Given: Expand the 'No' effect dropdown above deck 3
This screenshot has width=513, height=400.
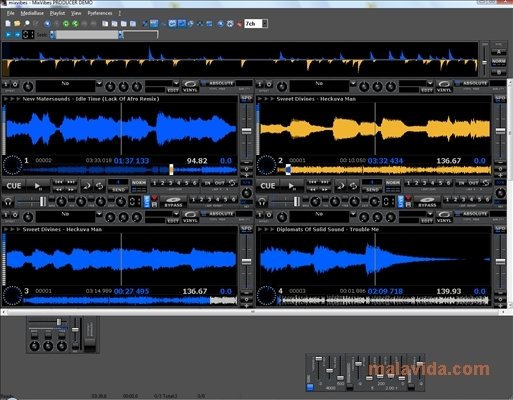Looking at the screenshot, I should click(99, 214).
